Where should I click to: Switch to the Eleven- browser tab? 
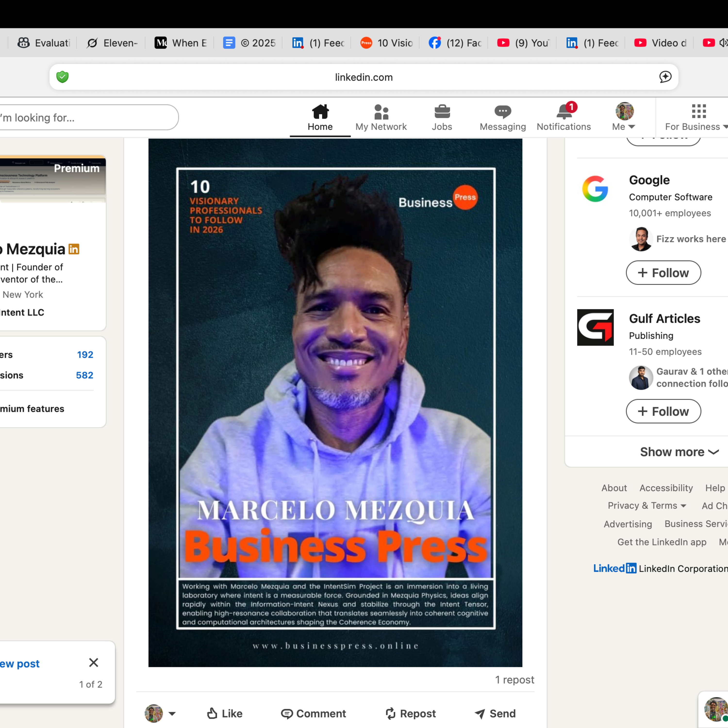[113, 43]
